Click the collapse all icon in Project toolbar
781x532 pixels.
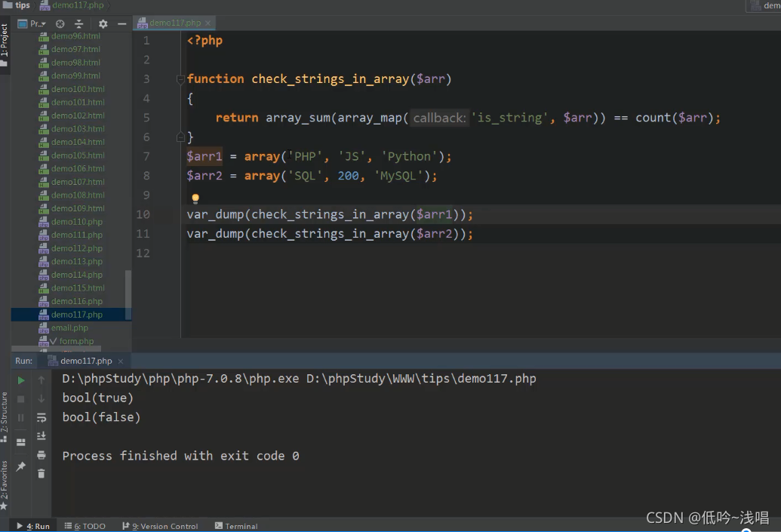[x=78, y=24]
